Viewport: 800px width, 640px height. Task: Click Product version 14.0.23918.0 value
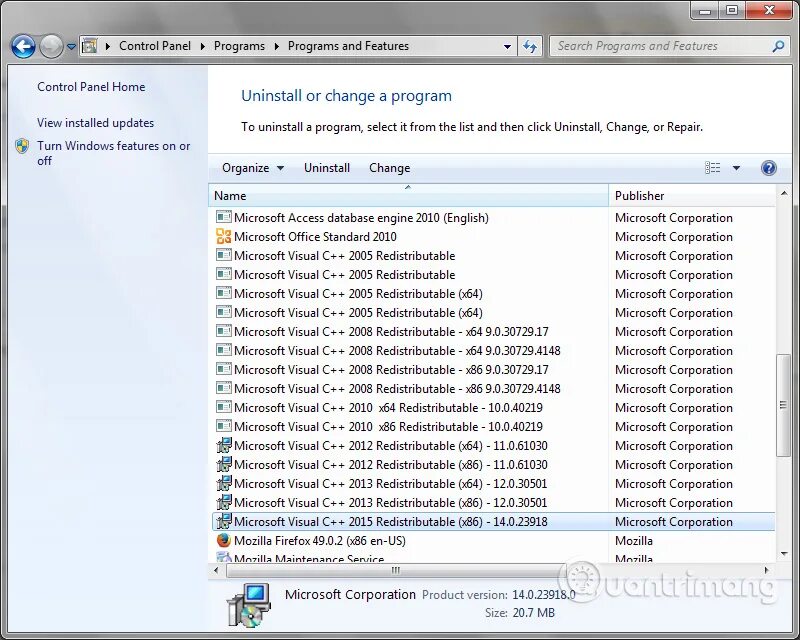pos(543,595)
